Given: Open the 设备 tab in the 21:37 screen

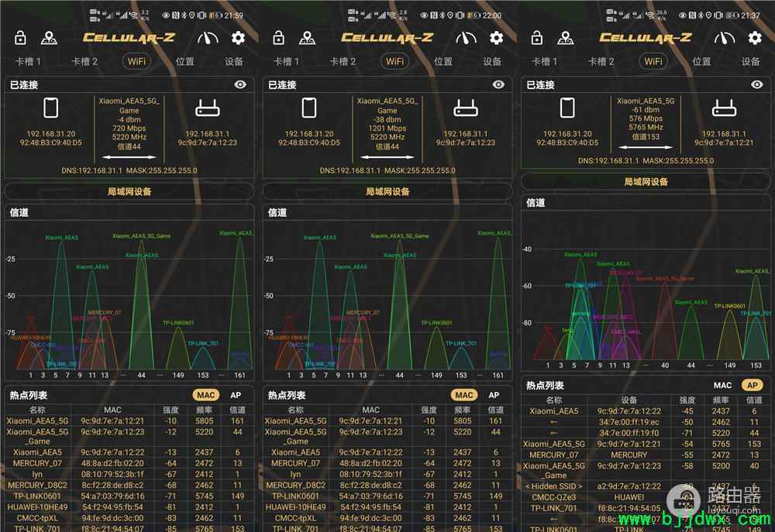Looking at the screenshot, I should [751, 62].
